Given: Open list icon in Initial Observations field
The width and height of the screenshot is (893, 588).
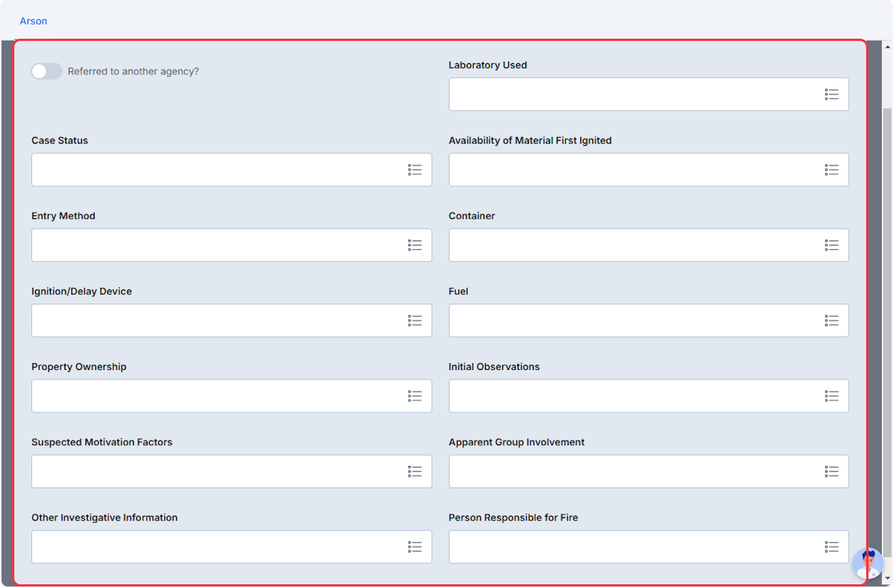Looking at the screenshot, I should 831,396.
